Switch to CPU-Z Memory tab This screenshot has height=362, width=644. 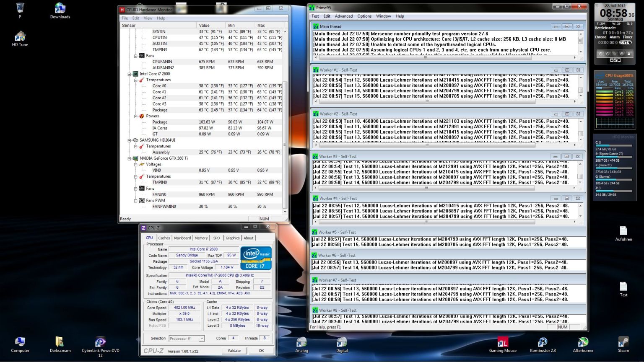pyautogui.click(x=201, y=238)
